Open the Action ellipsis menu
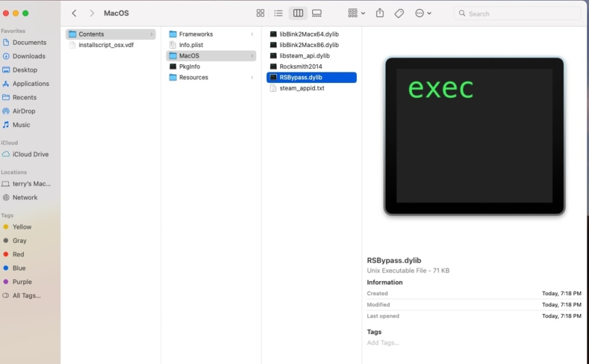This screenshot has height=364, width=589. [x=423, y=13]
